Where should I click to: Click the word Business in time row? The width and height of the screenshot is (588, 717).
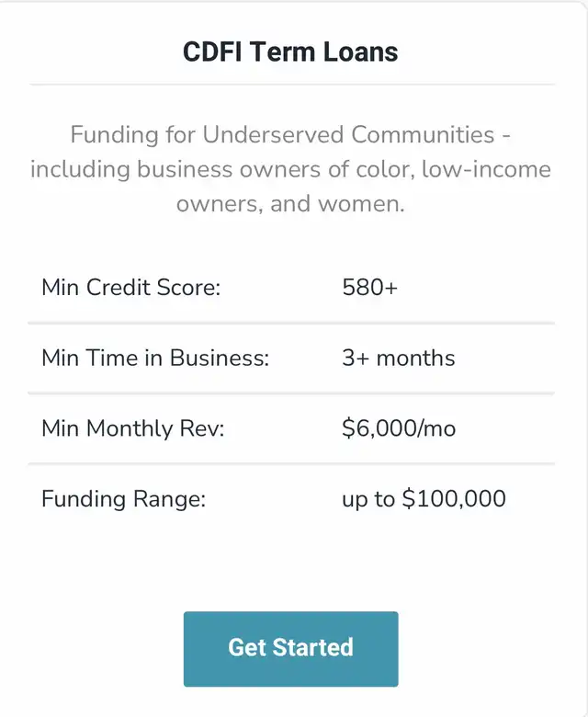click(220, 358)
